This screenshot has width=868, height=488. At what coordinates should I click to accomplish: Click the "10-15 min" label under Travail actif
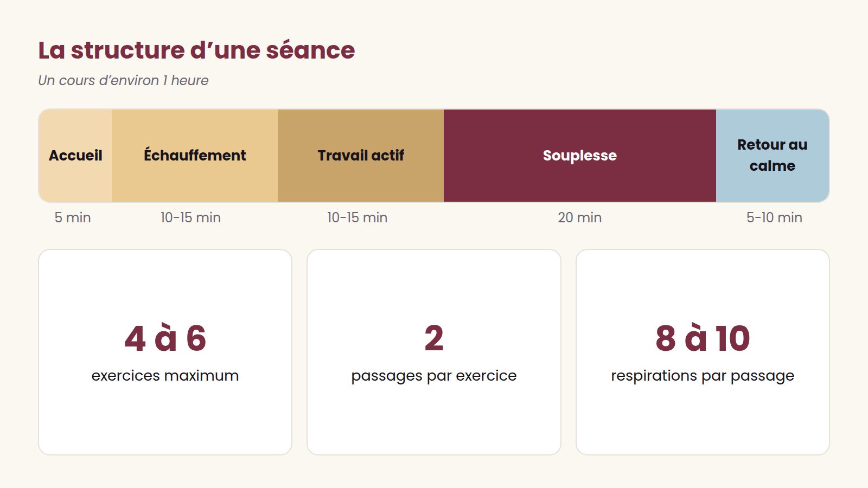click(x=357, y=217)
